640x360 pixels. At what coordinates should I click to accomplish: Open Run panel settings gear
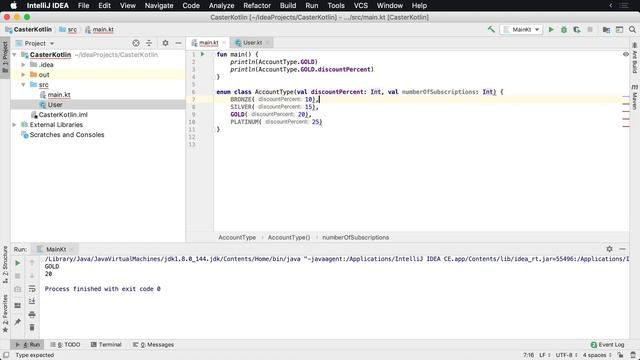pos(609,249)
